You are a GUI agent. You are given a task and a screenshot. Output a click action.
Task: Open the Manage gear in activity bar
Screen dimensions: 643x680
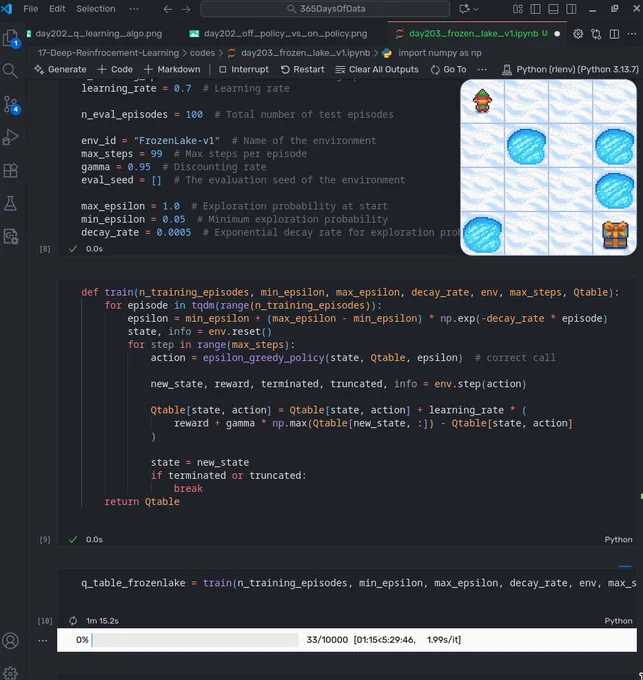point(10,673)
